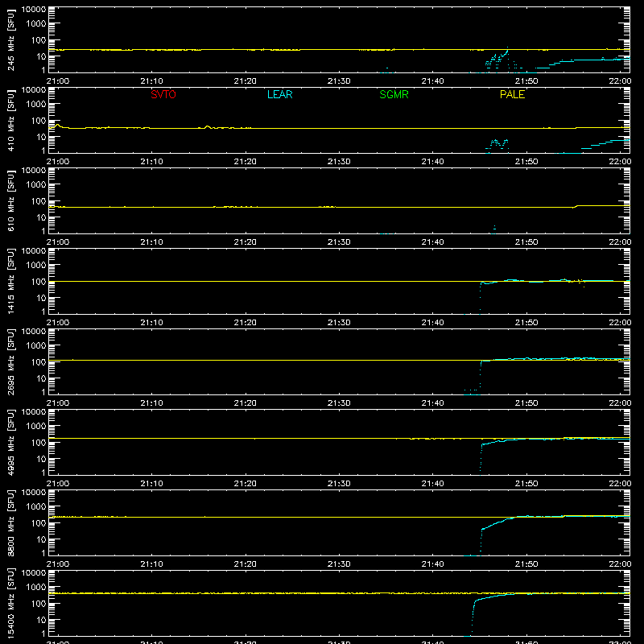Click 21:30 time label under 1415 MHz plot
Screen dimensions: 644x644
339,323
